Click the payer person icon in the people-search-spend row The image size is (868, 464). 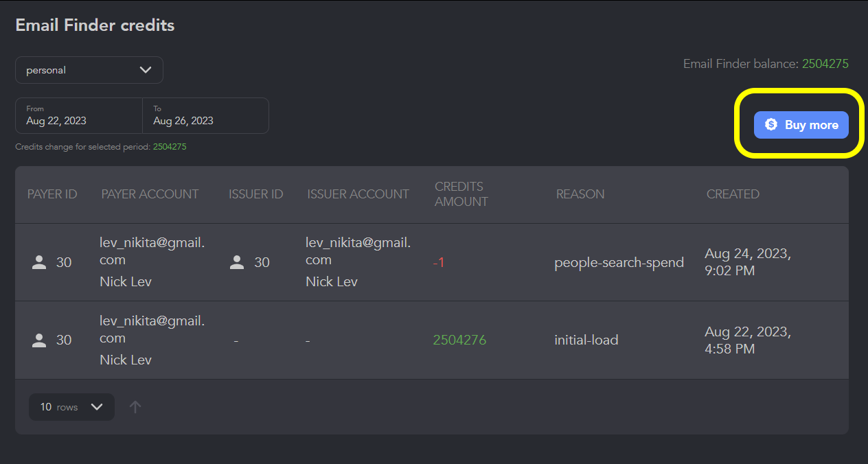coord(39,262)
